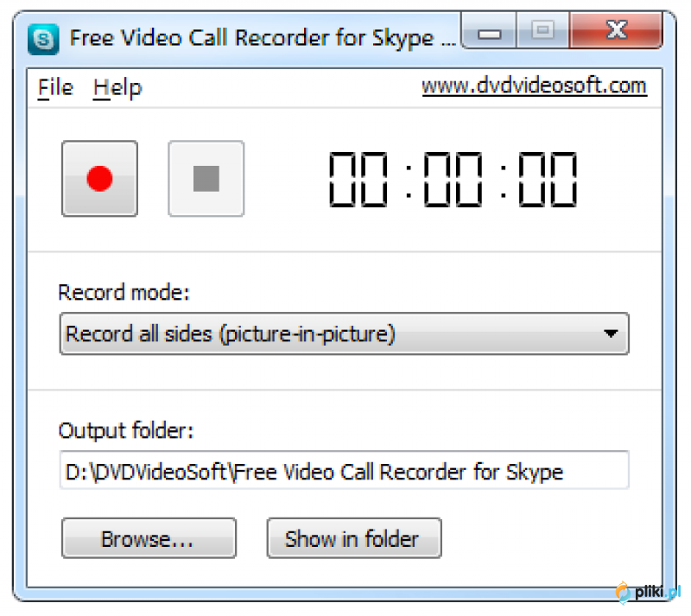Start recording with the red record button
This screenshot has height=616, width=691.
99,179
